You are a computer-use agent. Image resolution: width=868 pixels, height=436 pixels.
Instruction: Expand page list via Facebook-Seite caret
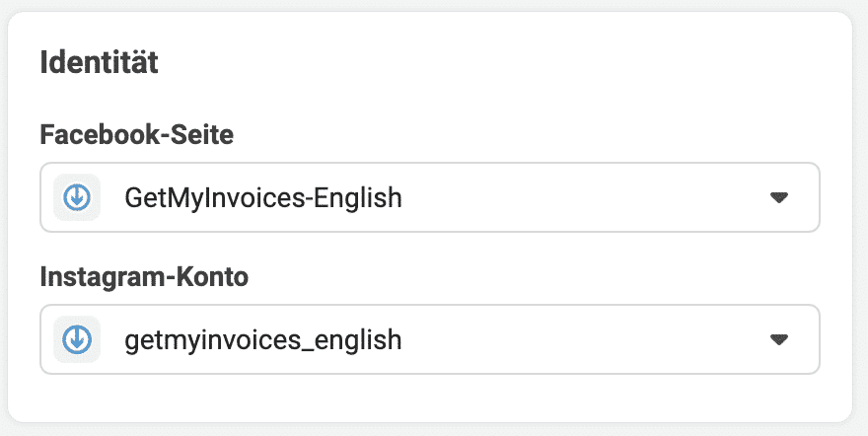click(x=779, y=197)
